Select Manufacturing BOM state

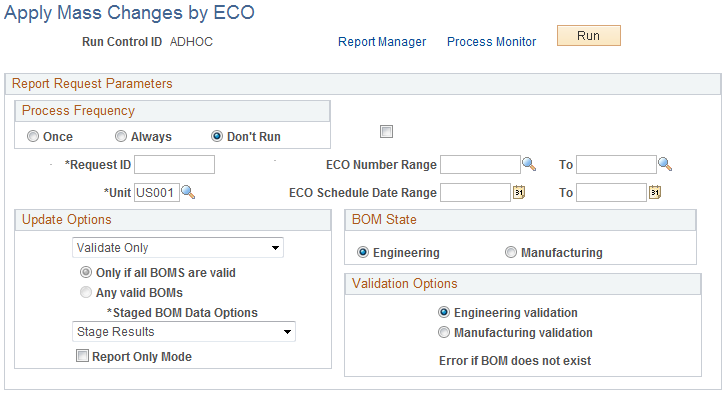coord(510,252)
